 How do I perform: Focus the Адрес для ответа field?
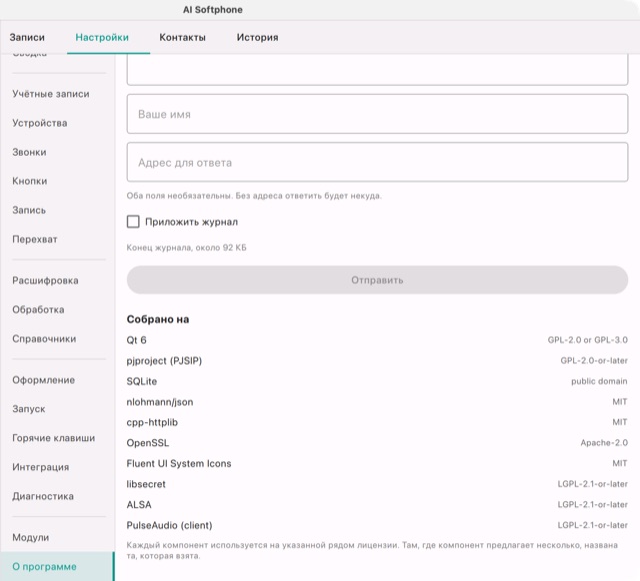377,162
